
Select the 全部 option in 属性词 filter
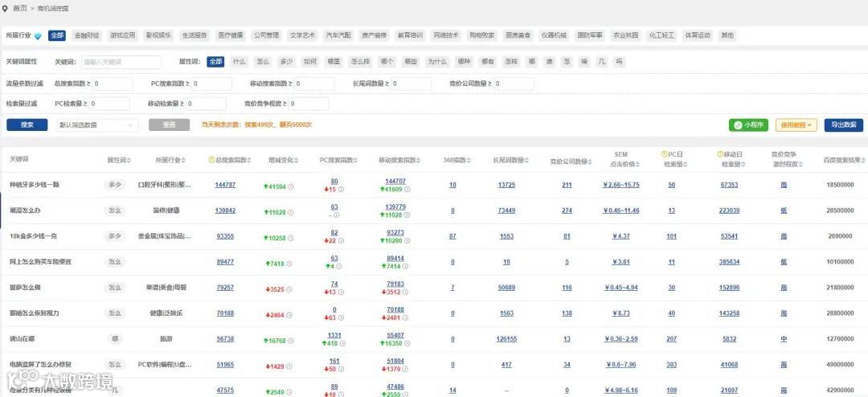coord(215,61)
